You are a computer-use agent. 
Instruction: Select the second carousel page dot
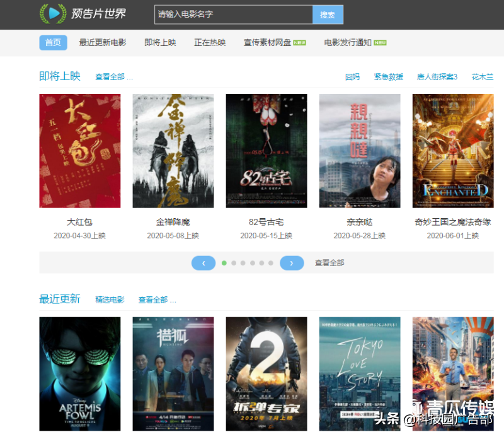234,263
